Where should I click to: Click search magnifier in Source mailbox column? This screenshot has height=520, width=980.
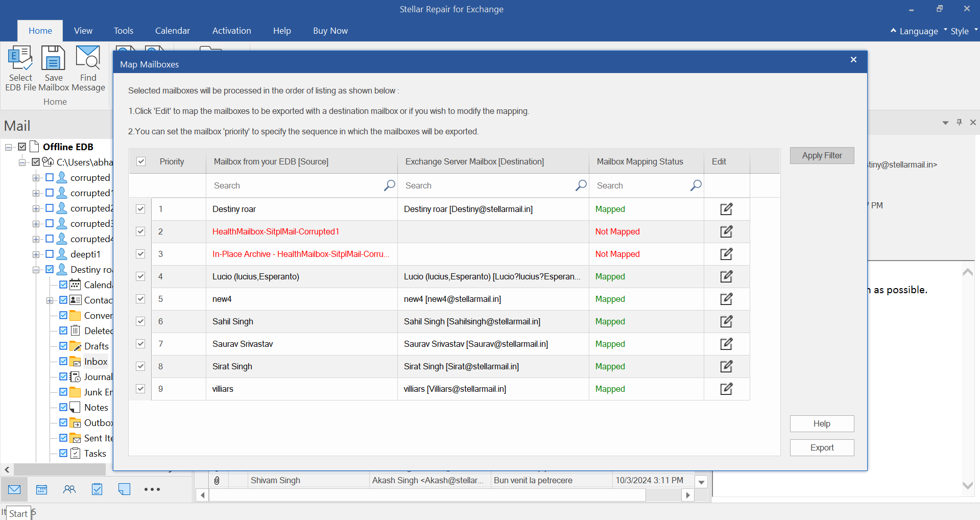pos(389,185)
